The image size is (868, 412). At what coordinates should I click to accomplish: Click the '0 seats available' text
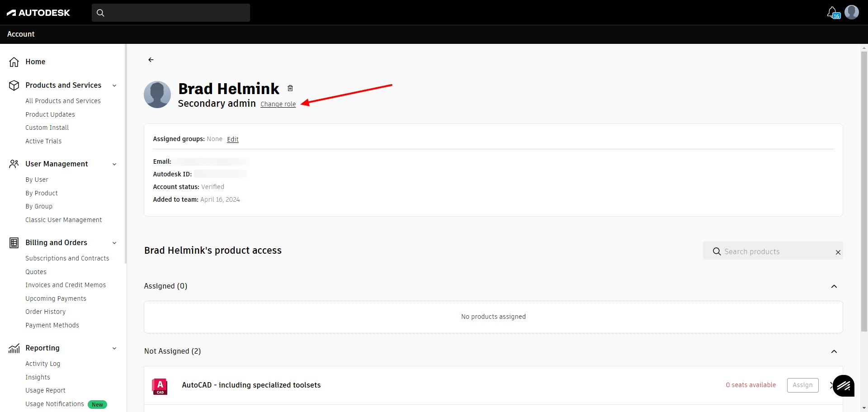751,385
